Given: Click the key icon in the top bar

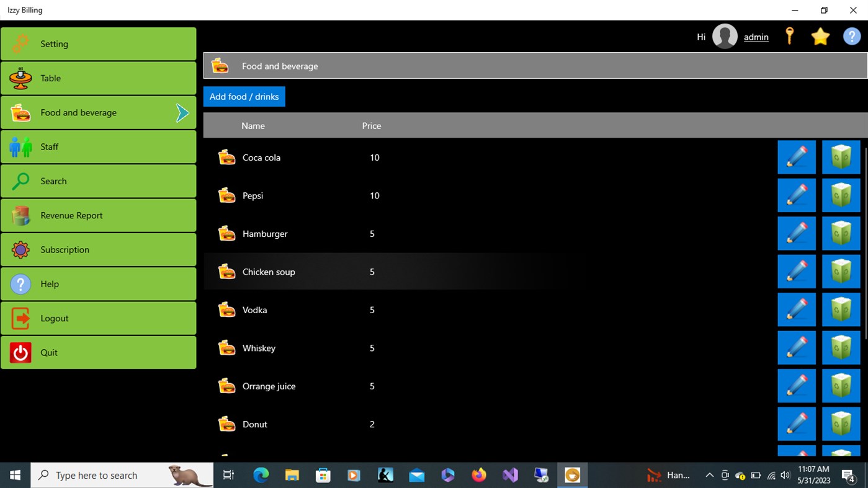Looking at the screenshot, I should click(x=789, y=36).
